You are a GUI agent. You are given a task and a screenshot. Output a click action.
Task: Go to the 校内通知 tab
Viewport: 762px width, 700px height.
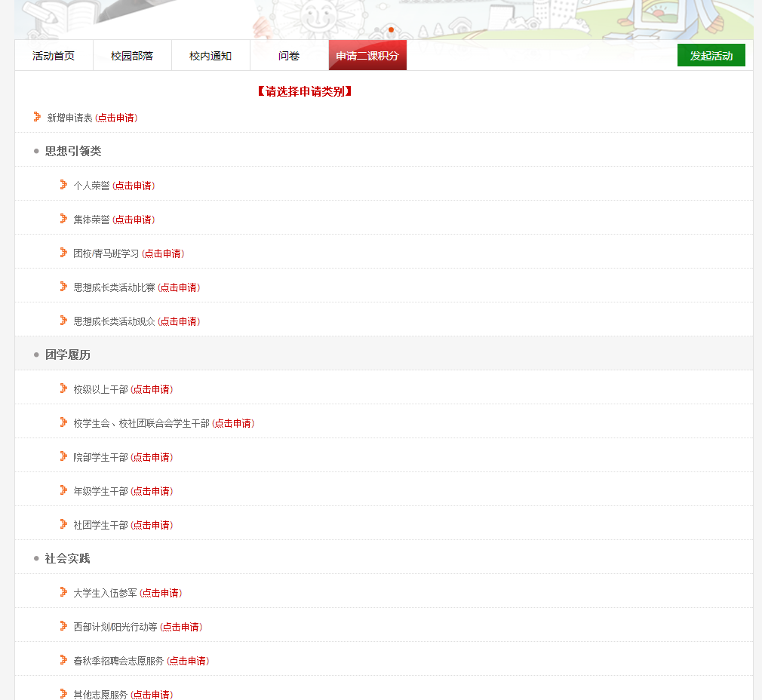pyautogui.click(x=210, y=55)
